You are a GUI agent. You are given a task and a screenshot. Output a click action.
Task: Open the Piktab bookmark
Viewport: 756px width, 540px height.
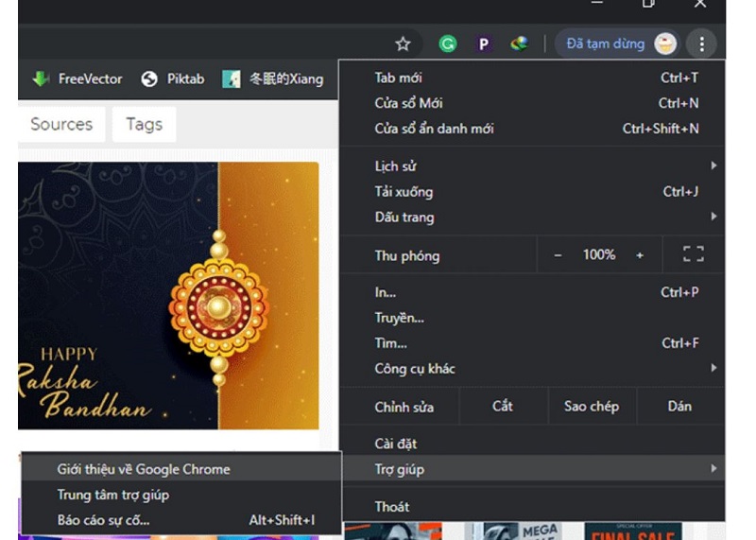pyautogui.click(x=173, y=79)
